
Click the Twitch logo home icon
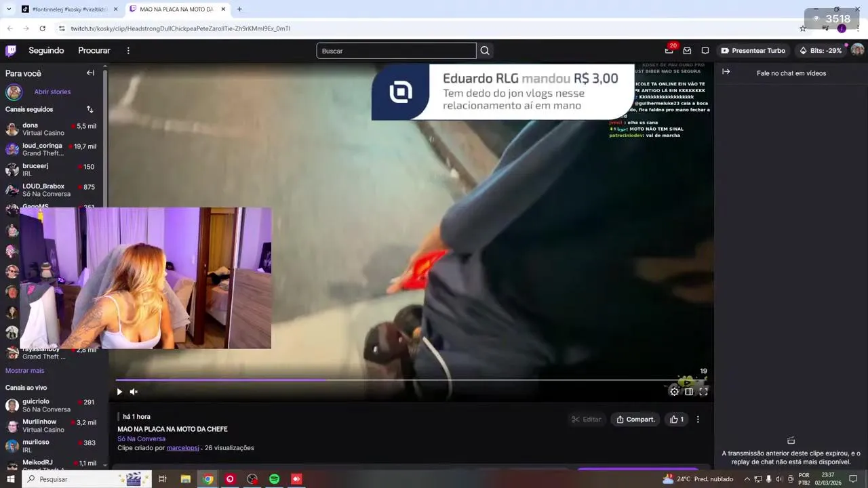click(11, 51)
